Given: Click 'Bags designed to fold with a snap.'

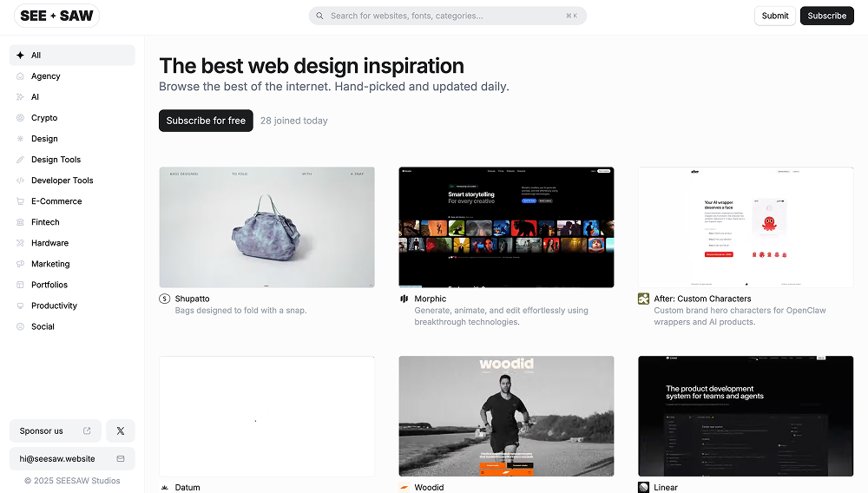Looking at the screenshot, I should pos(240,311).
